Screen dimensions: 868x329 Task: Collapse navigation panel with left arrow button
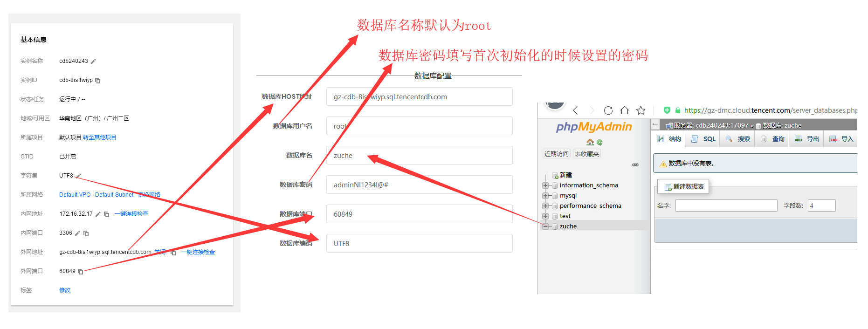655,124
